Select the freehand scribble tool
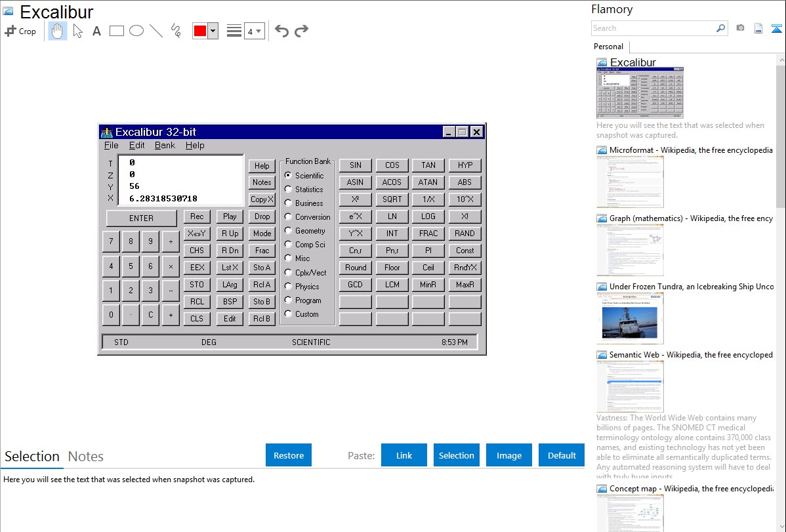 click(x=176, y=31)
